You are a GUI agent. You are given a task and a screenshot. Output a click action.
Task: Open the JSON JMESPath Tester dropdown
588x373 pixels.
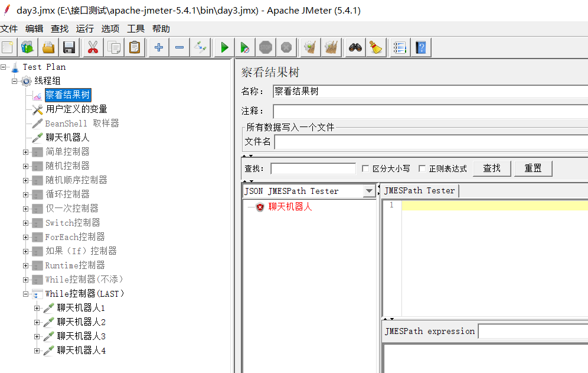click(369, 191)
